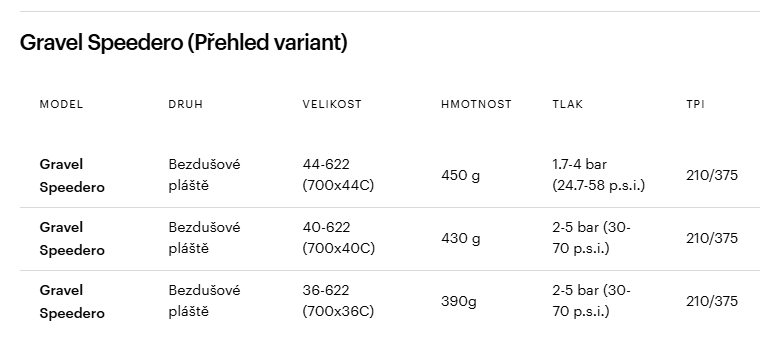The image size is (760, 364).
Task: Click the VELIKOST column header
Action: tap(332, 104)
